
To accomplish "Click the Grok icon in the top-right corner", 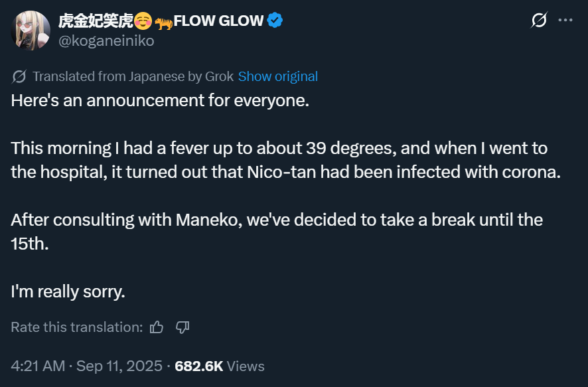I will point(539,21).
